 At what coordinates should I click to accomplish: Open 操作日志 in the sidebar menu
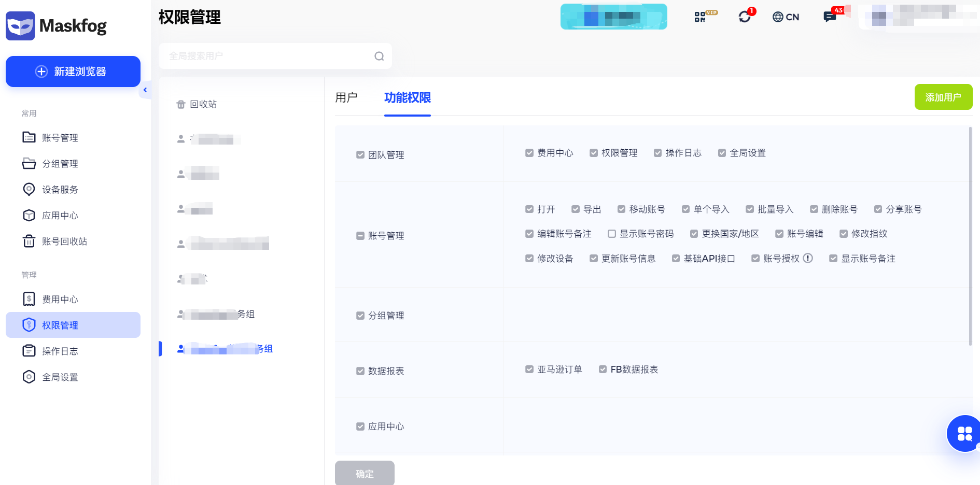[60, 351]
